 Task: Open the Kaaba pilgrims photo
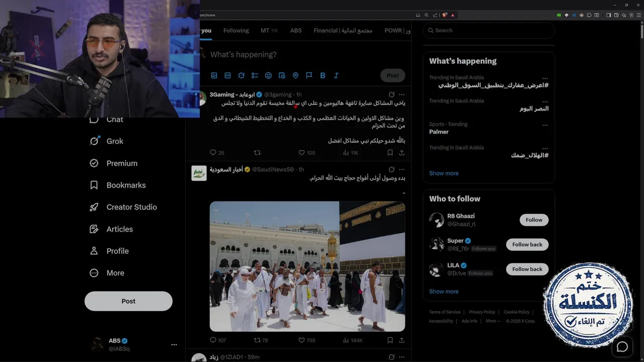pos(307,266)
